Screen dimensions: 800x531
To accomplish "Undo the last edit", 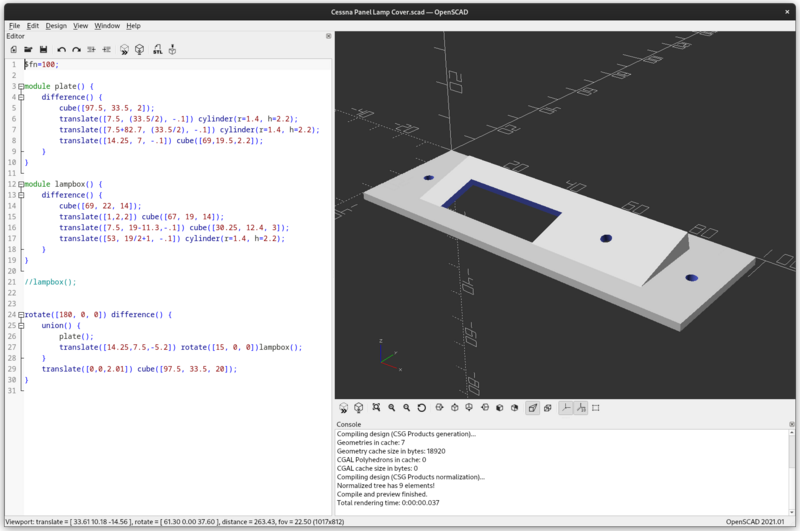I will pos(62,49).
